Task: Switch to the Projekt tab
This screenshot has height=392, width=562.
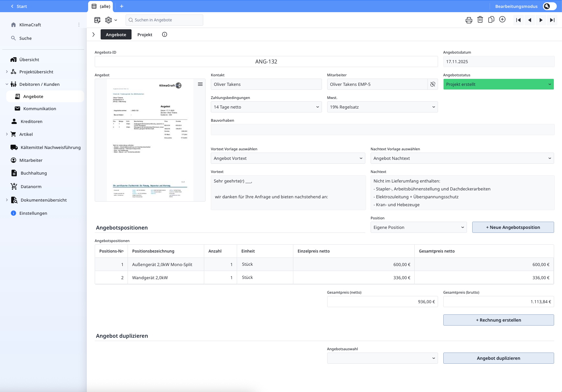Action: pos(145,35)
